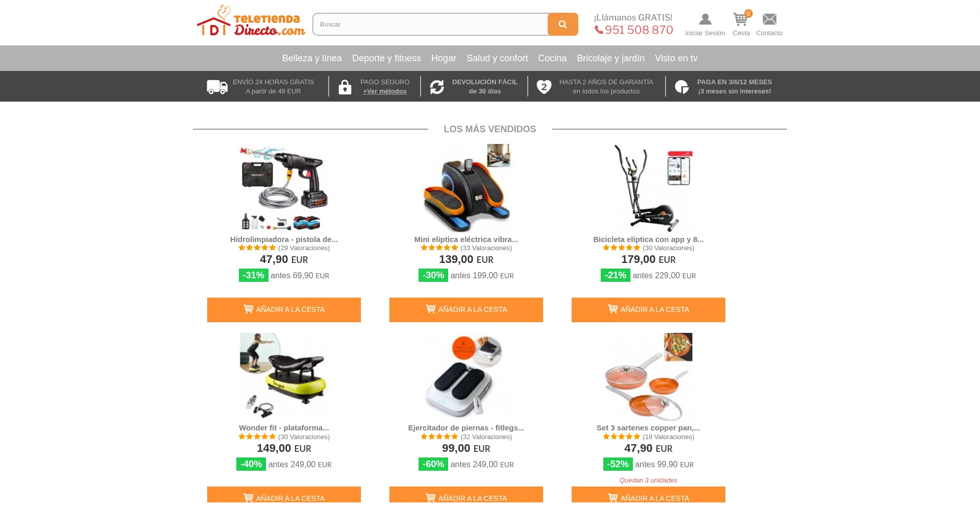Click the Contacto envelope icon
This screenshot has width=980, height=507.
pyautogui.click(x=769, y=19)
